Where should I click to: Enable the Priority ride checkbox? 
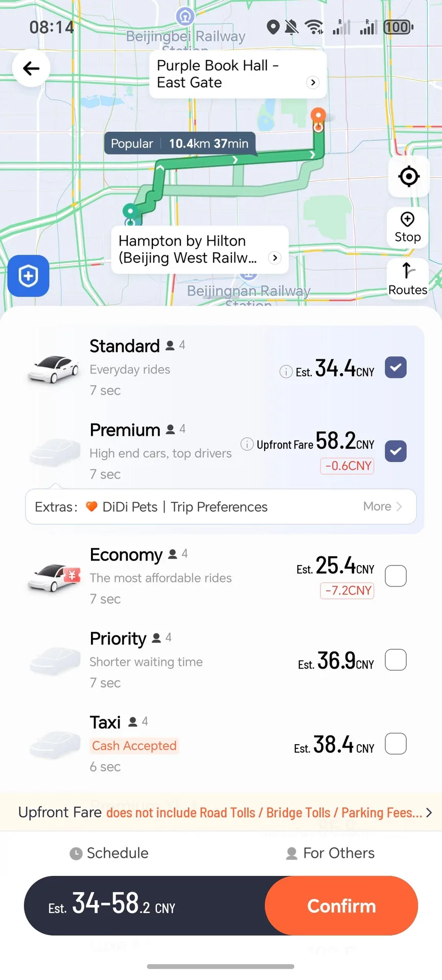pyautogui.click(x=396, y=660)
